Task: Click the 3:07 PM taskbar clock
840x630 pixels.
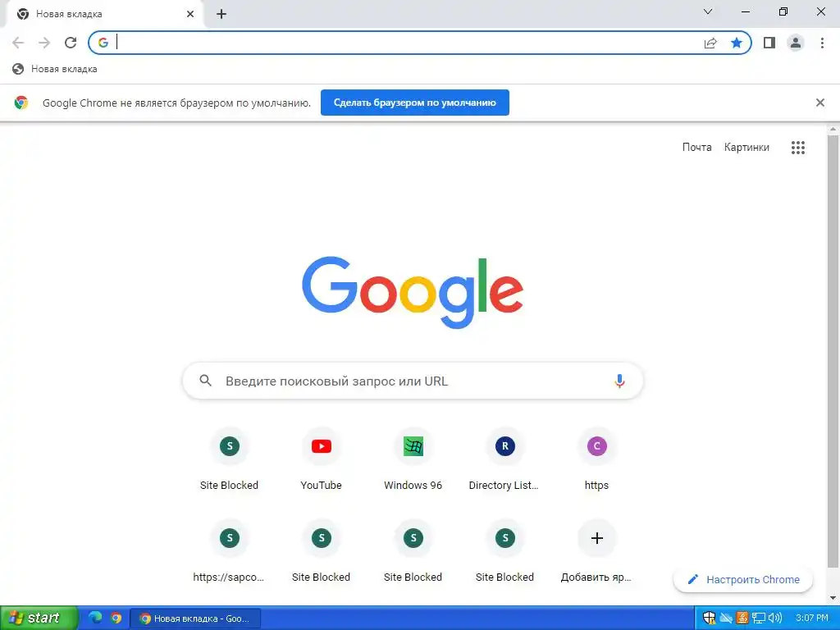Action: (x=811, y=619)
